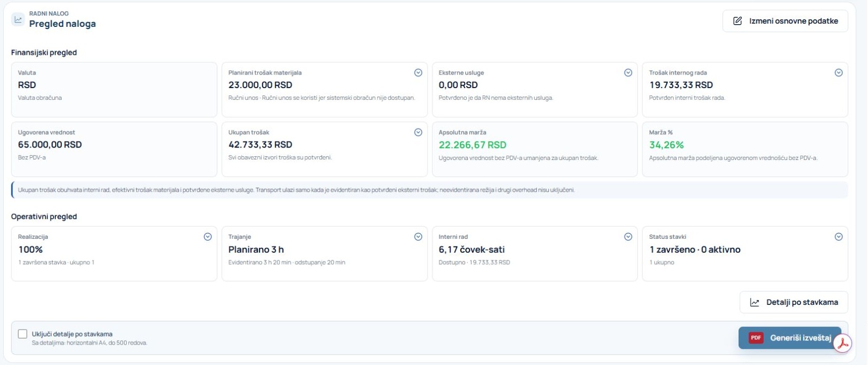This screenshot has width=868, height=365.
Task: Click the pencil edit icon in Izmeni button
Action: point(738,21)
